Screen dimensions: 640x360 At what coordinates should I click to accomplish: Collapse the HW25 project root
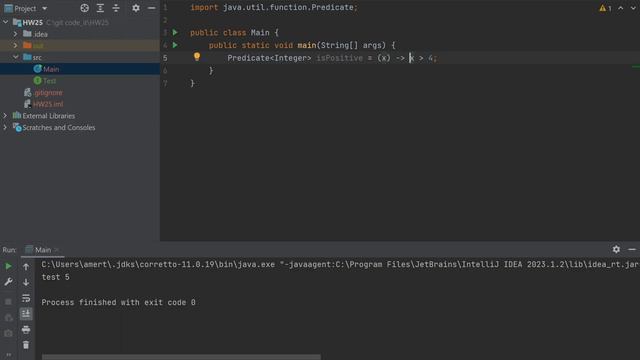6,22
